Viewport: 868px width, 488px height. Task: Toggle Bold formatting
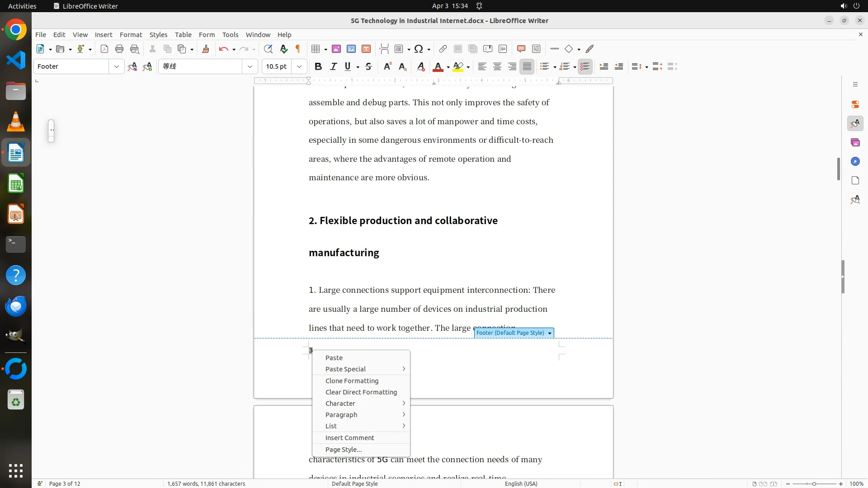point(318,66)
